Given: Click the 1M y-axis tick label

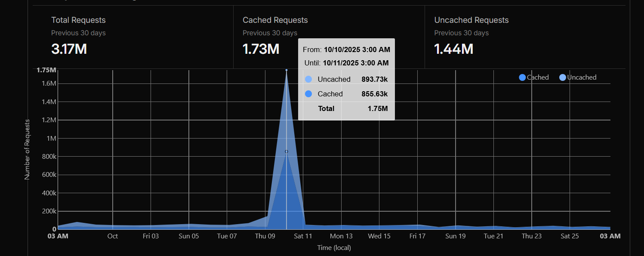Looking at the screenshot, I should (x=52, y=139).
